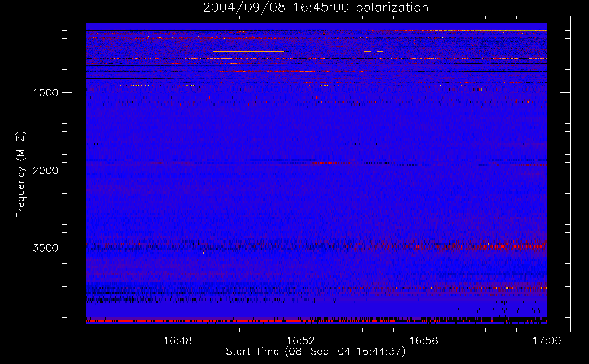Viewport: 589px width, 364px height.
Task: Select the 'Start Time (08-Sep-04 16:44:37)' label
Action: coord(316,352)
